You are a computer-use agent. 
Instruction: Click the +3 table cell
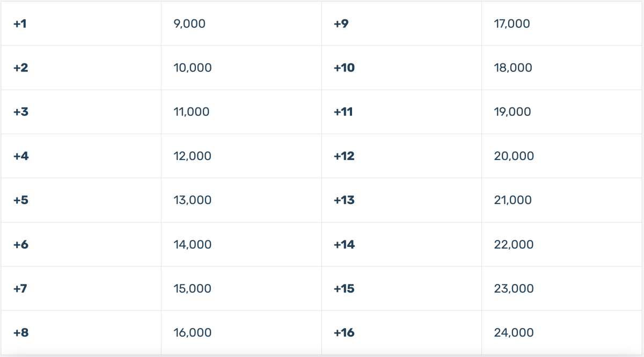pyautogui.click(x=81, y=112)
